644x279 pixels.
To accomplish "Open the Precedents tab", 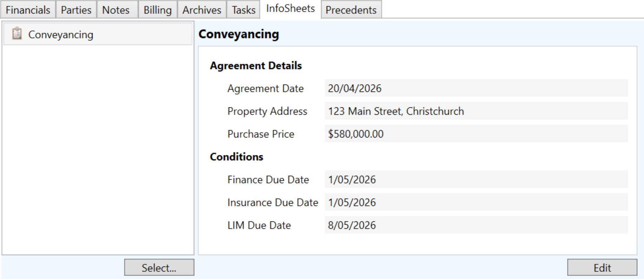I will point(351,10).
